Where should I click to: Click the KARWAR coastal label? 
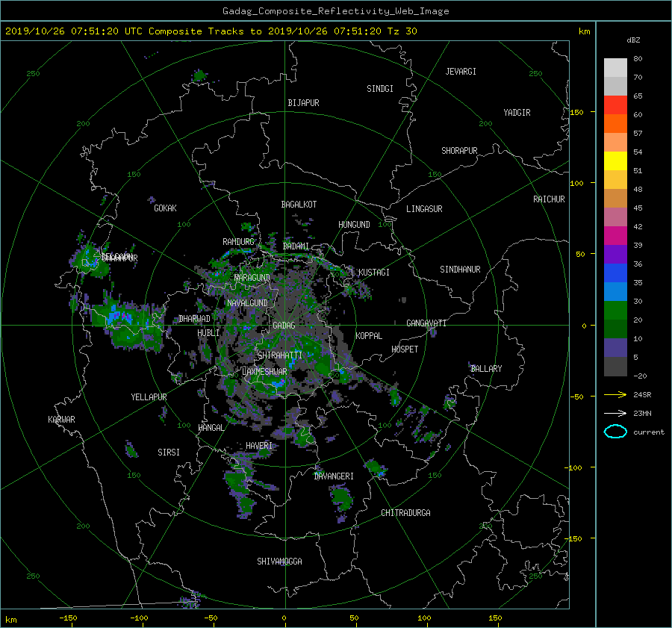[61, 420]
